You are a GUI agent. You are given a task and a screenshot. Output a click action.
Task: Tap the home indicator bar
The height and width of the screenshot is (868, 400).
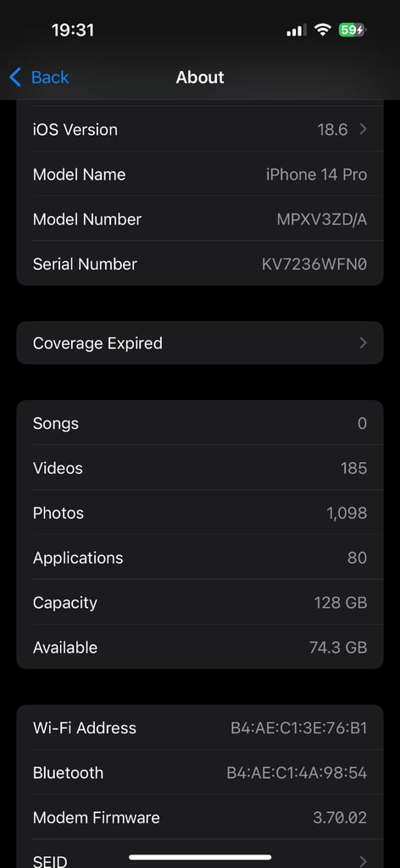point(200,858)
